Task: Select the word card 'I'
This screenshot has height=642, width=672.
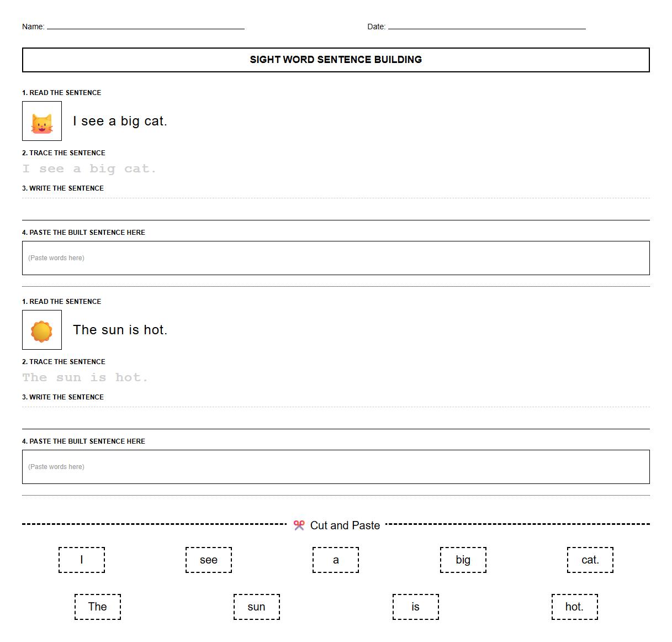Action: point(82,560)
